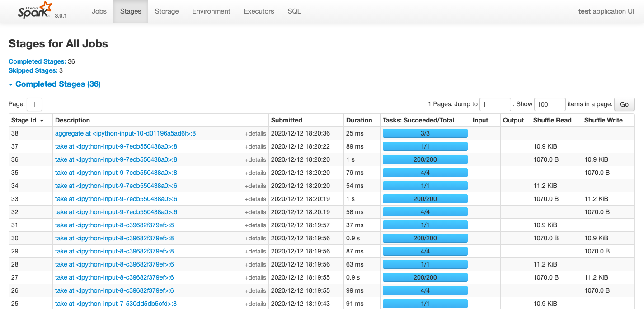Screen dimensions: 644x309
Task: Open stage 27 description link
Action: (x=114, y=277)
